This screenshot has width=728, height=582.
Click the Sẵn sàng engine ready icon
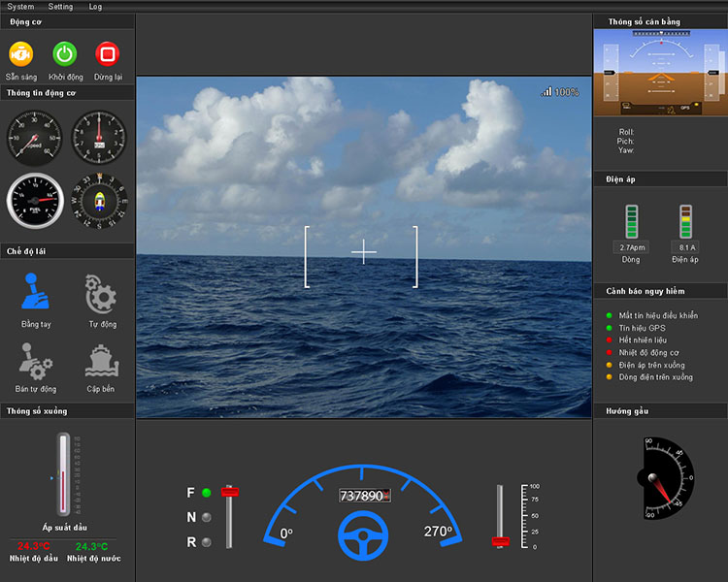(21, 54)
